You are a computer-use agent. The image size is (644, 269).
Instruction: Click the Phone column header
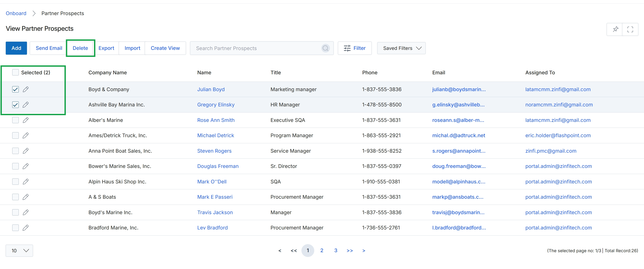tap(370, 72)
